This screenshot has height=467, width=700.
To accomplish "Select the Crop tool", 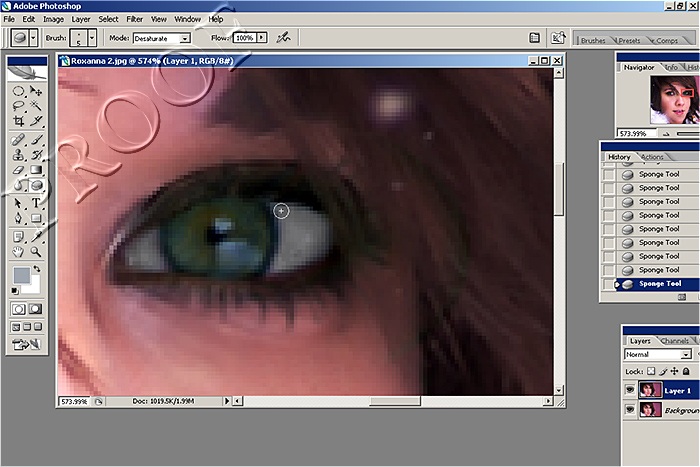I will point(18,121).
